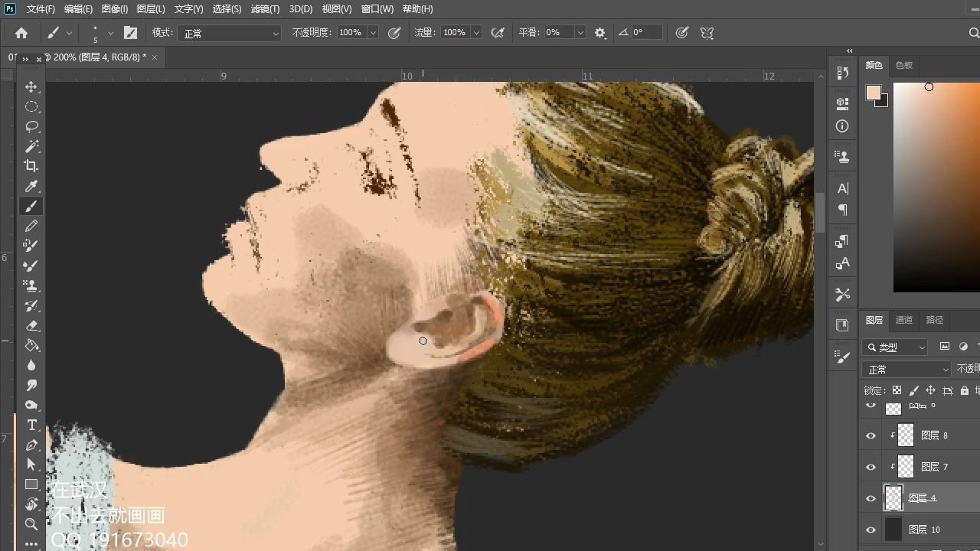Image resolution: width=980 pixels, height=551 pixels.
Task: Open the brush 模式 dropdown in options bar
Action: pyautogui.click(x=230, y=32)
